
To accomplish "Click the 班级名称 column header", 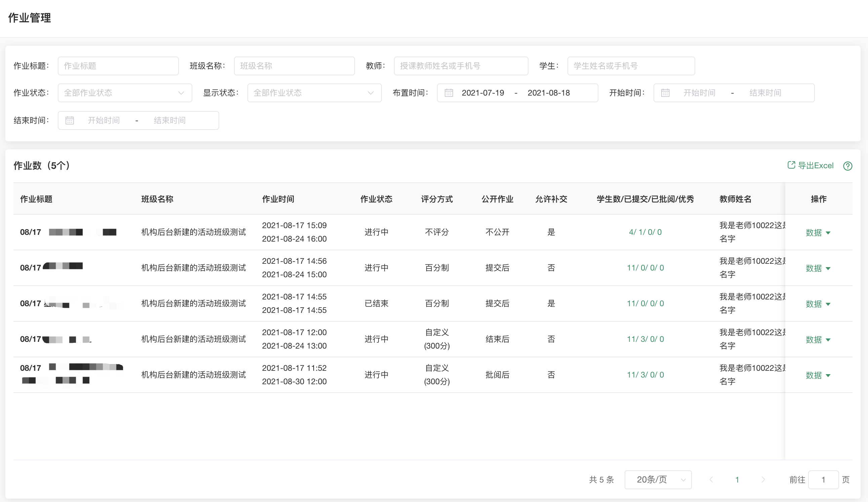I will point(157,199).
